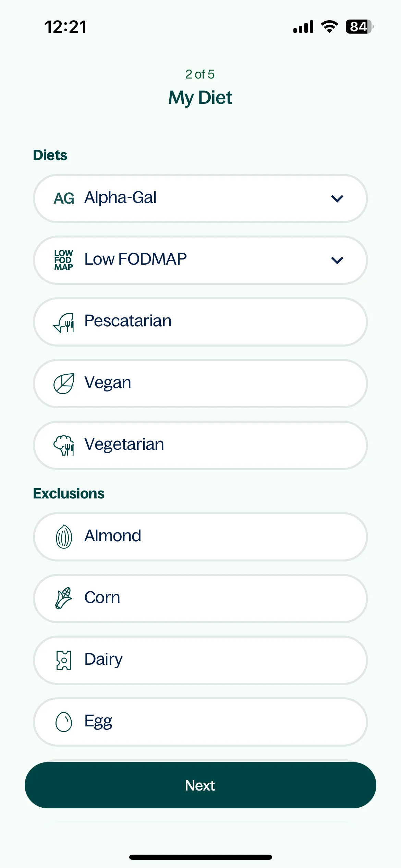Expand the Alpha-Gal chevron
Screen dimensions: 401x868
click(x=337, y=198)
